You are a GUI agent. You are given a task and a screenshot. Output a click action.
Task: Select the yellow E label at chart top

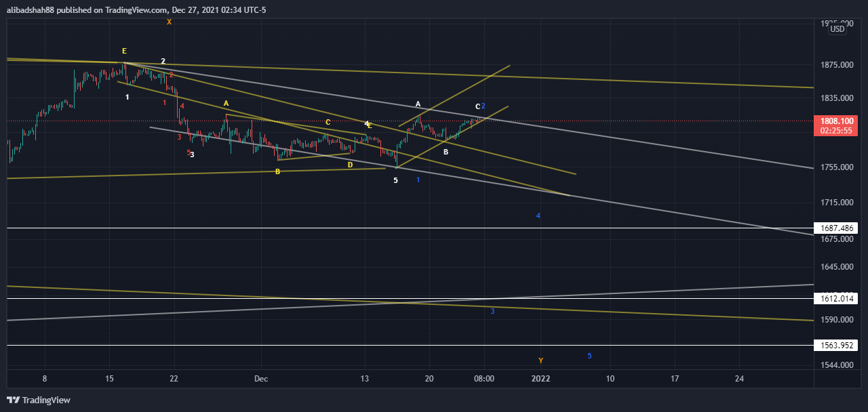(124, 51)
